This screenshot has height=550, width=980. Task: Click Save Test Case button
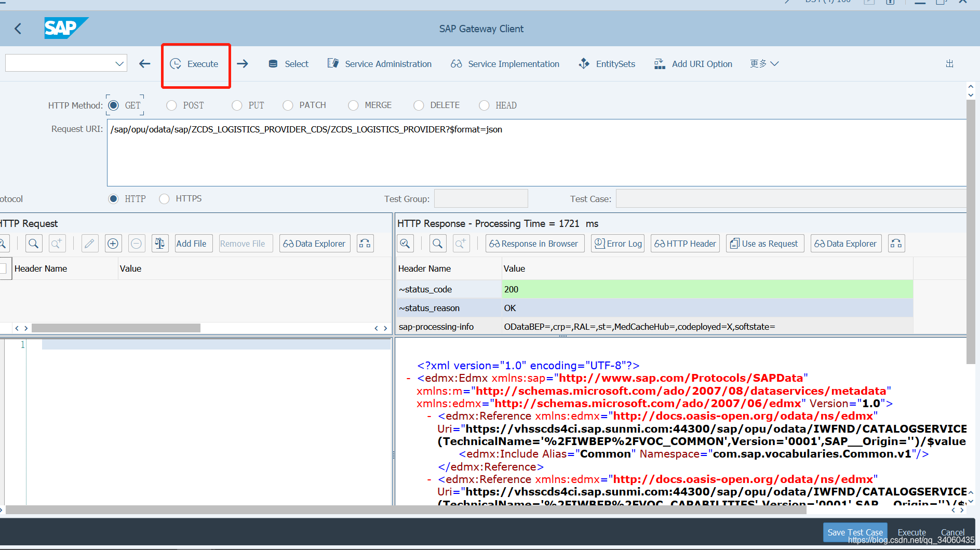pos(855,532)
